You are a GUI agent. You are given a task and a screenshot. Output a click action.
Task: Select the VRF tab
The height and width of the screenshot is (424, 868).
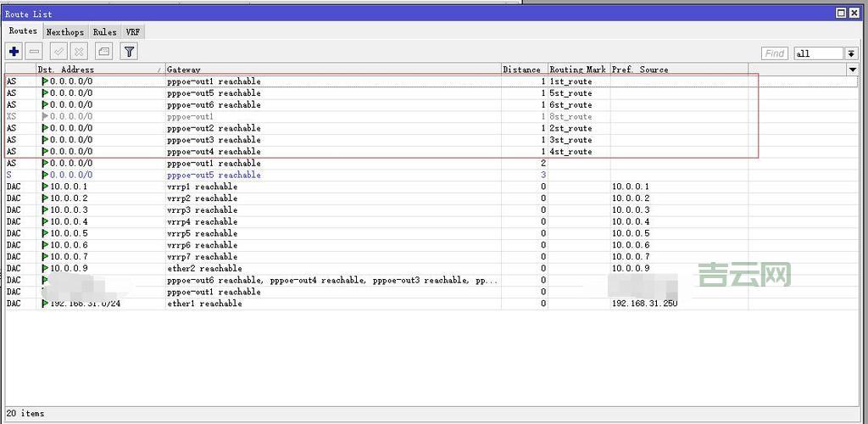(132, 32)
